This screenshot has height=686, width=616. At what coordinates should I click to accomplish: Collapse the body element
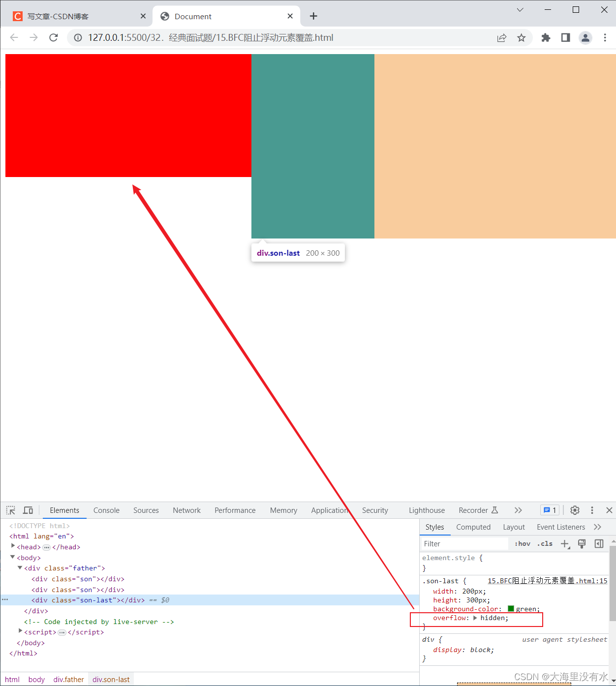(13, 557)
